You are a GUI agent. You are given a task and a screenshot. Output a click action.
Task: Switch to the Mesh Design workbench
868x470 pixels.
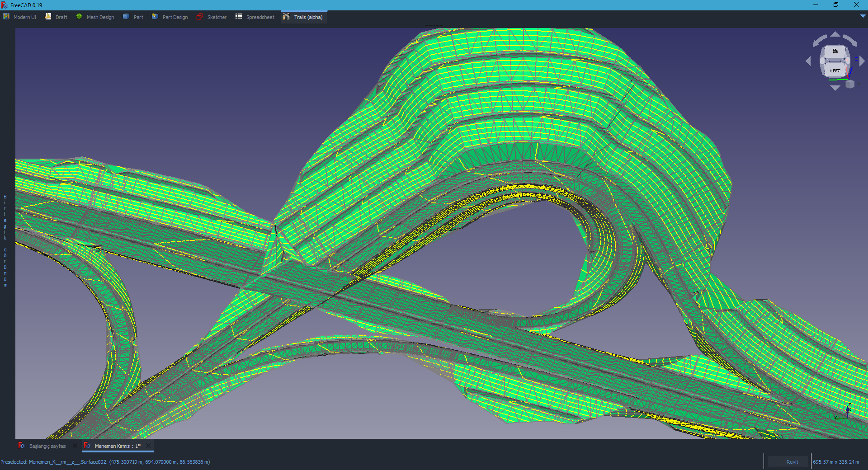tap(95, 17)
